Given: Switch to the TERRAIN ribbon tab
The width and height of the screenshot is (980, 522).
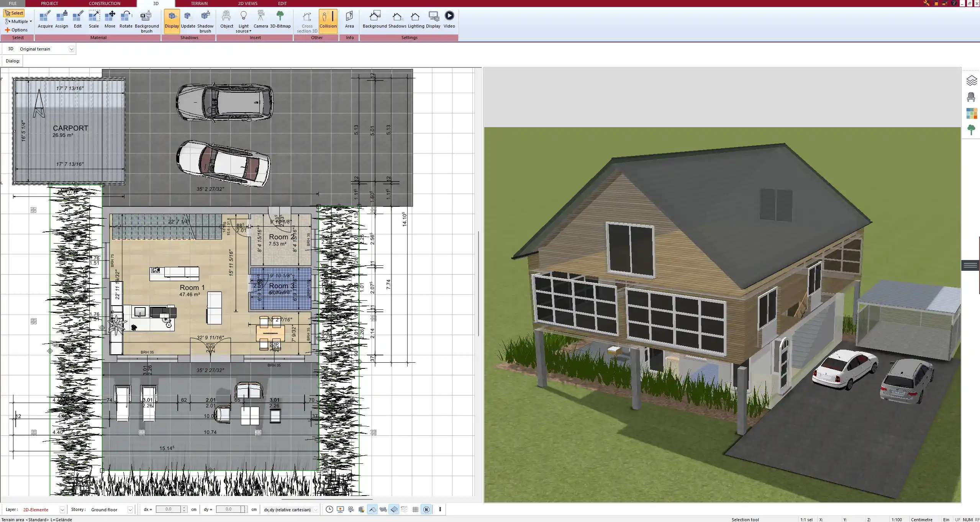Looking at the screenshot, I should click(198, 3).
